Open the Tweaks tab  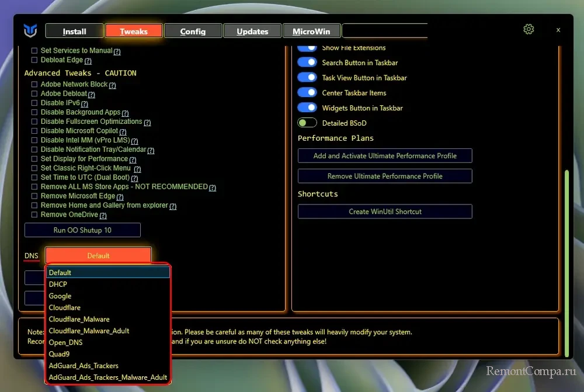pos(134,31)
